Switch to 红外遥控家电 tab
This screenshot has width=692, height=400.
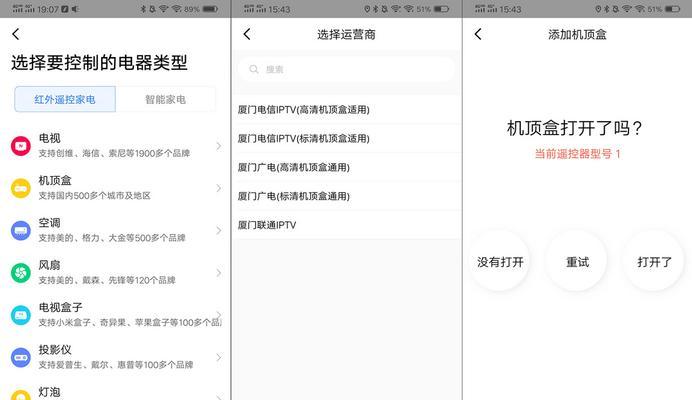(65, 99)
